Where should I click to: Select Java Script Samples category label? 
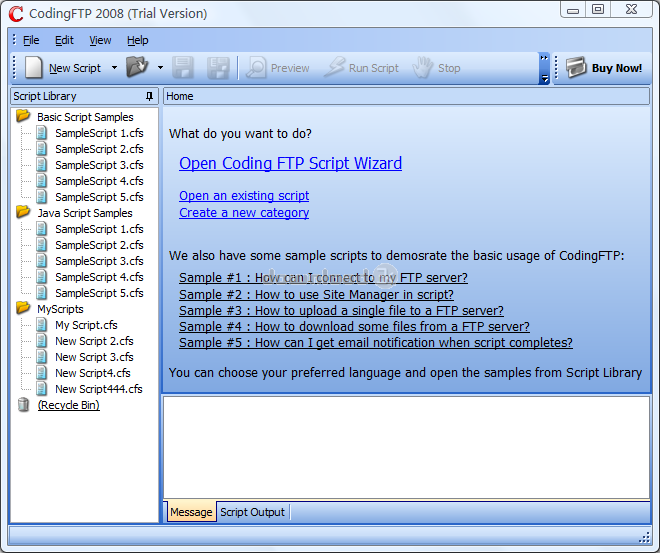click(x=85, y=213)
